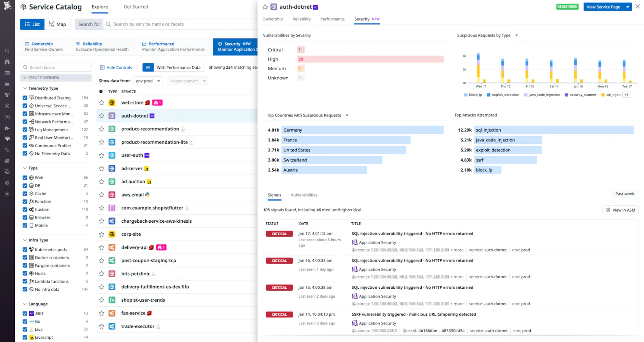Open the Vulnerabilities tab in the signals section
The width and height of the screenshot is (644, 342).
point(304,195)
